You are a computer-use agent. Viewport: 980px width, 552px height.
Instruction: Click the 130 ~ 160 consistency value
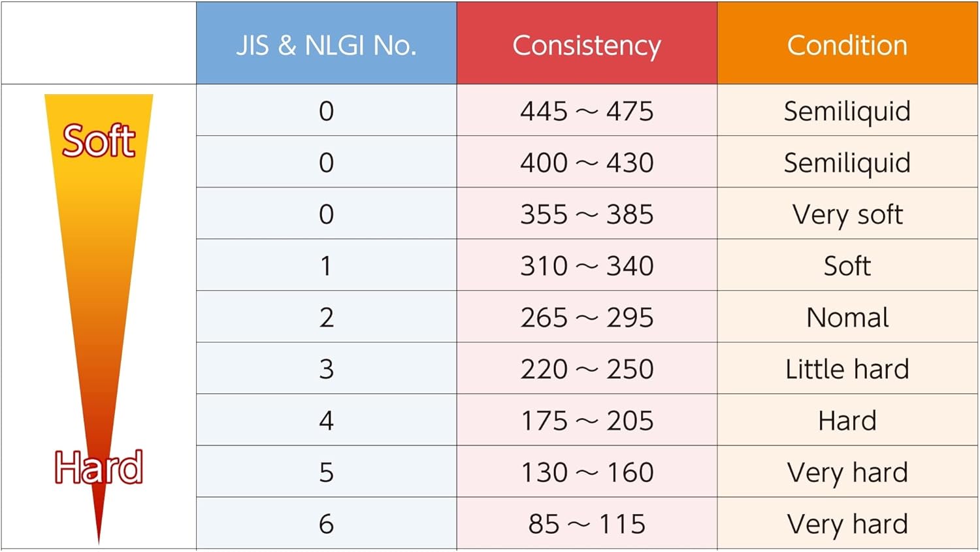[587, 472]
